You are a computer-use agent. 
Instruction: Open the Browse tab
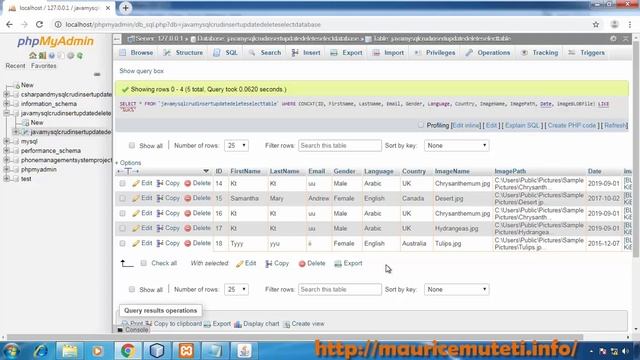pos(136,53)
